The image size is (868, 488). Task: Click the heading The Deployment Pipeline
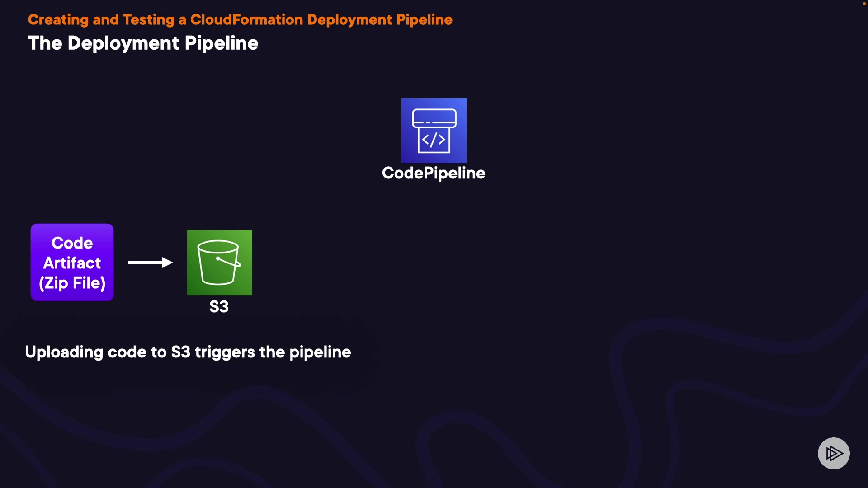coord(143,43)
